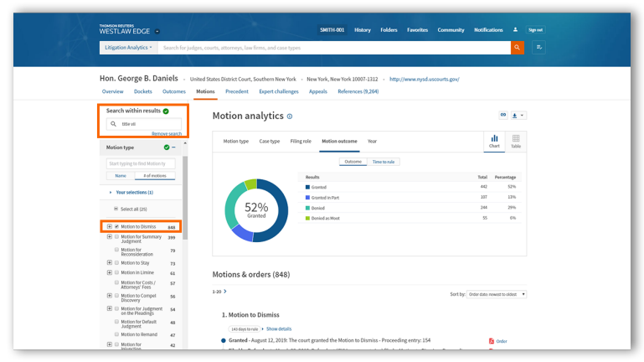This screenshot has height=362, width=644.
Task: Click the Remove search link
Action: point(166,134)
